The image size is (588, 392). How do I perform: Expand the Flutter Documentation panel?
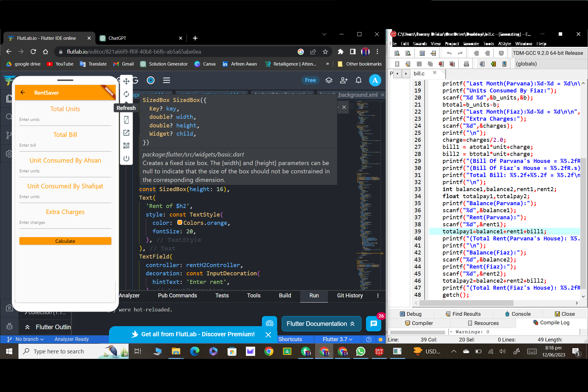pyautogui.click(x=321, y=324)
